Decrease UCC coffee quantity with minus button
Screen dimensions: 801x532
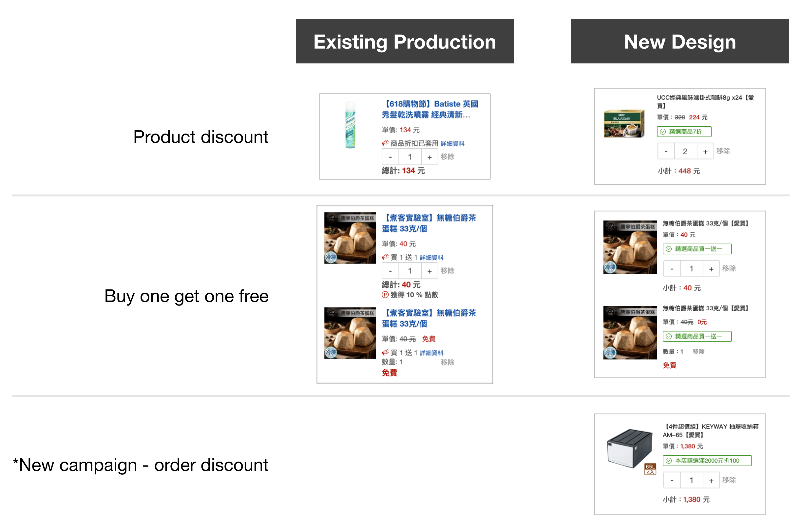[x=666, y=151]
